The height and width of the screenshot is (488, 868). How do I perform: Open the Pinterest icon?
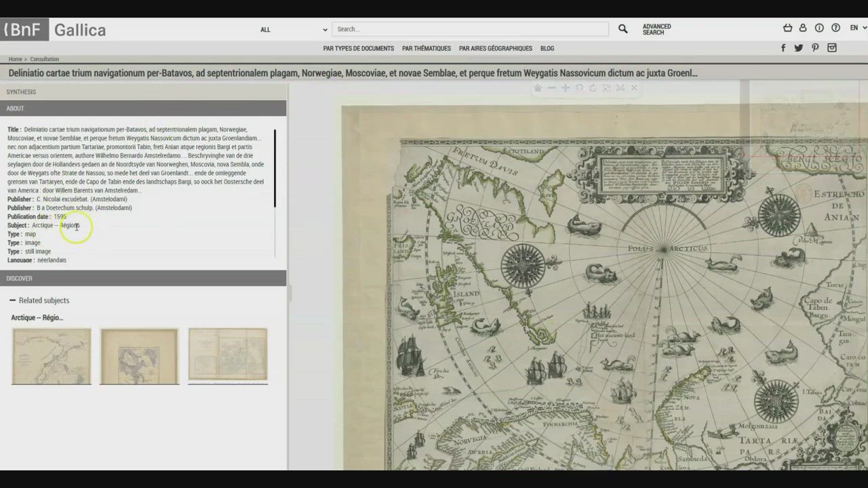[x=815, y=48]
